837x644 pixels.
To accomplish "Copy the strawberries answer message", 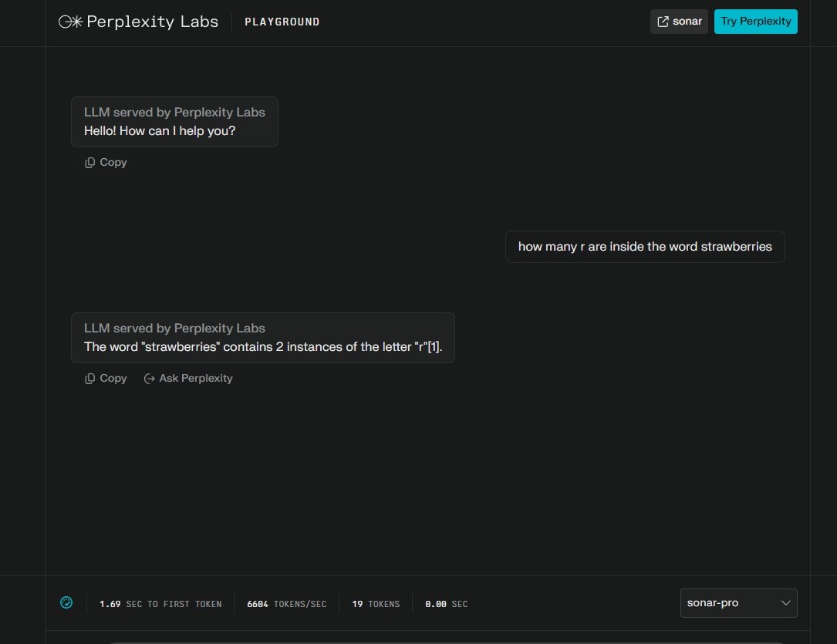I will click(106, 378).
